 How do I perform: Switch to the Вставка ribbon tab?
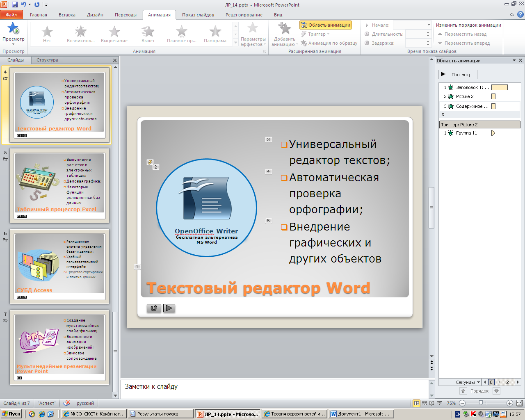(x=67, y=15)
